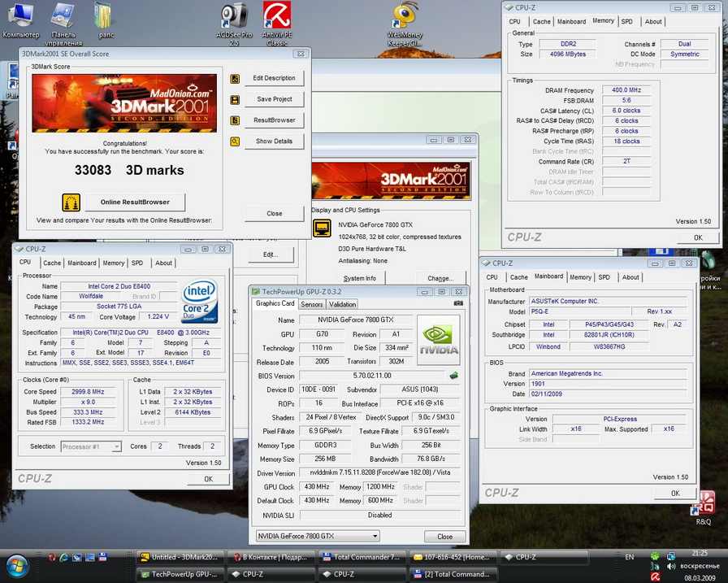Image resolution: width=728 pixels, height=583 pixels.
Task: Click the Online ResultBrowser button
Action: pyautogui.click(x=135, y=202)
